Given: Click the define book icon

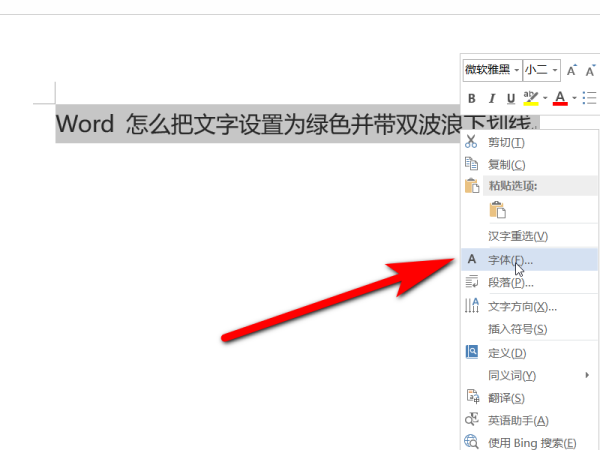Looking at the screenshot, I should pos(472,352).
